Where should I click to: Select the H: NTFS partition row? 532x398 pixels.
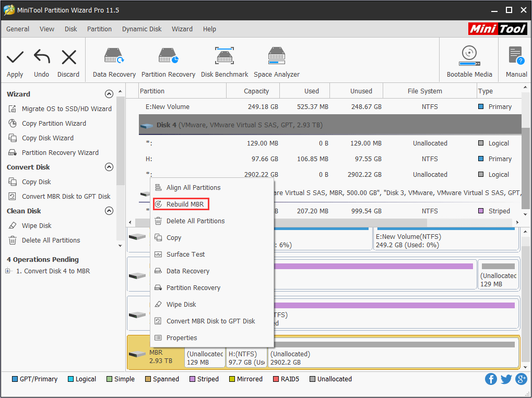coord(330,159)
